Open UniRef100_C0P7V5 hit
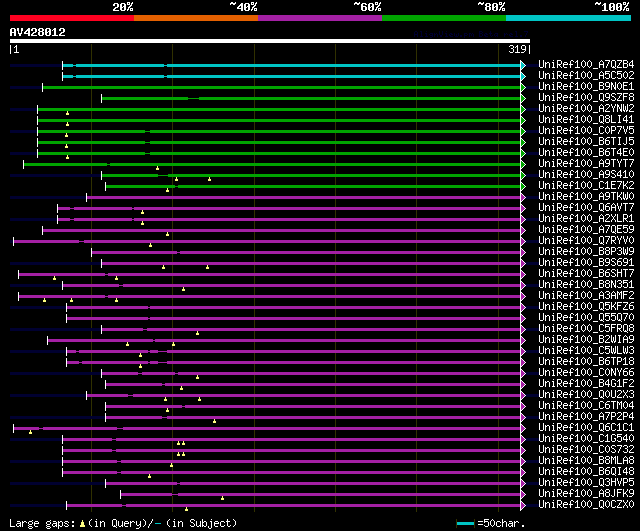 click(586, 131)
